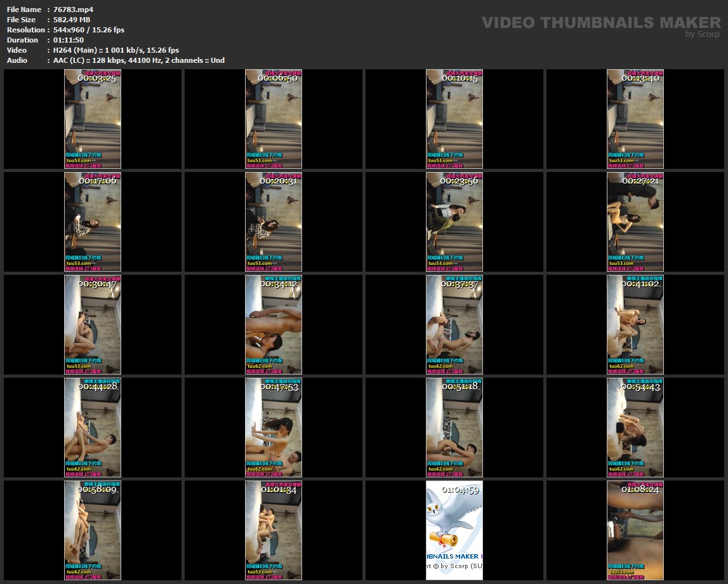Viewport: 728px width, 584px height.
Task: Click the 00:03:25 timestamp label
Action: (x=96, y=78)
